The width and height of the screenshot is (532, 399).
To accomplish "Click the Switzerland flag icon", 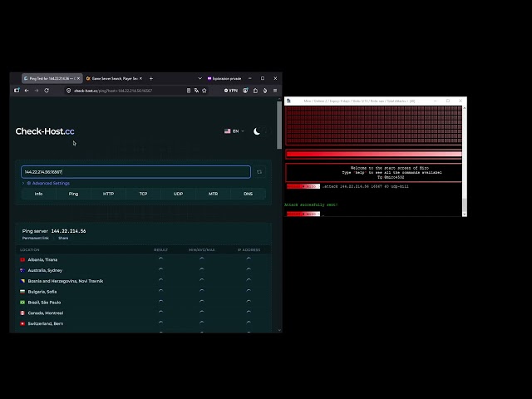I will pyautogui.click(x=22, y=323).
